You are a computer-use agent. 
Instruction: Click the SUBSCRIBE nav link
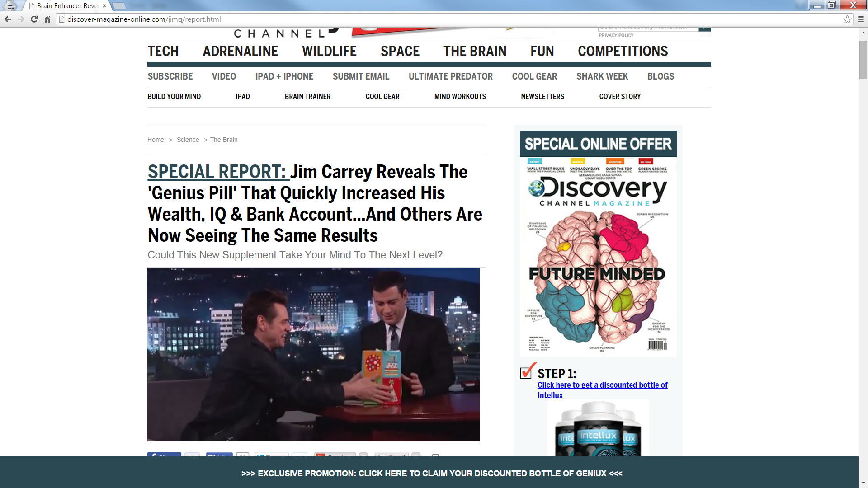pos(170,76)
